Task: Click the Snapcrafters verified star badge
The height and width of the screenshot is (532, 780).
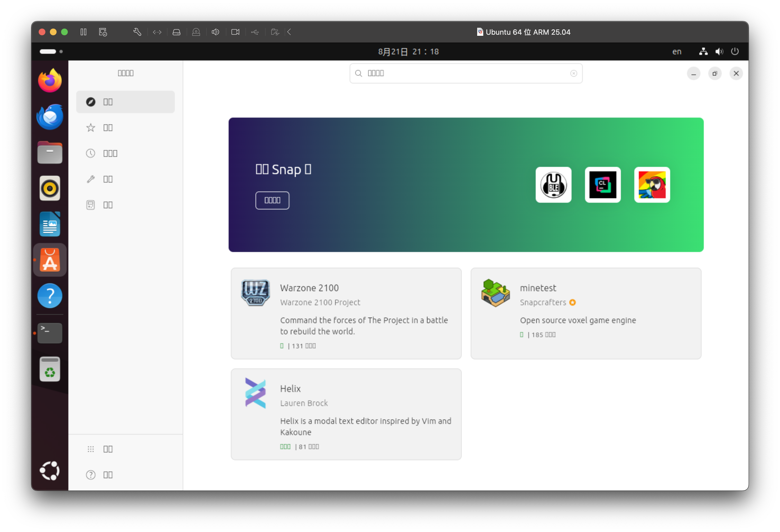Action: [573, 302]
